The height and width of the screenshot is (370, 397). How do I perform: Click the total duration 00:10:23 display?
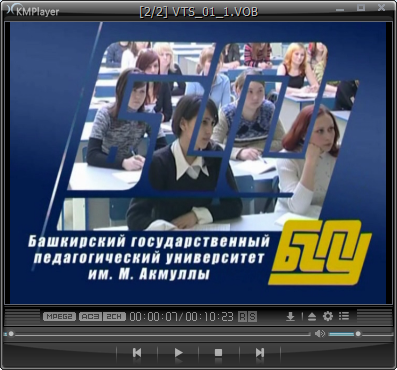tap(209, 316)
